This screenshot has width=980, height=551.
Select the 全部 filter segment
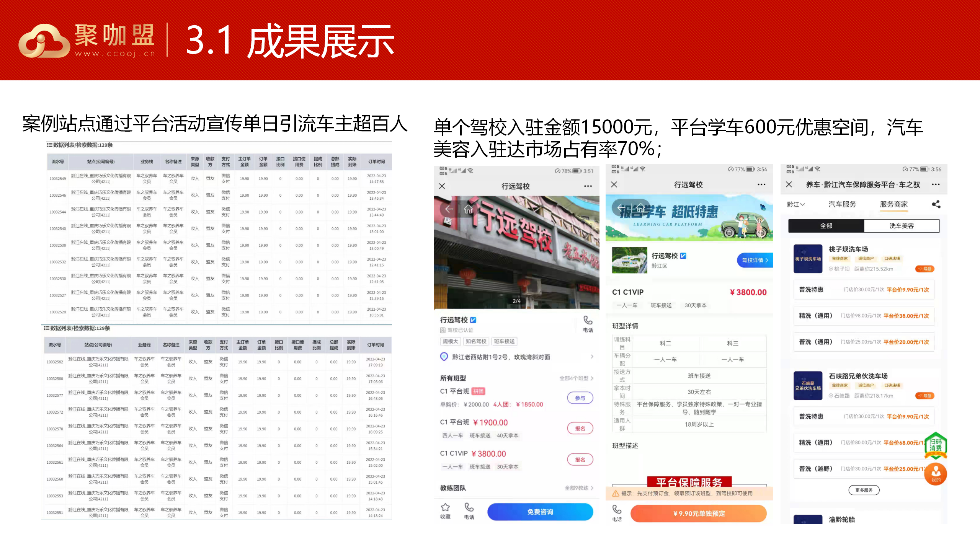tap(826, 226)
